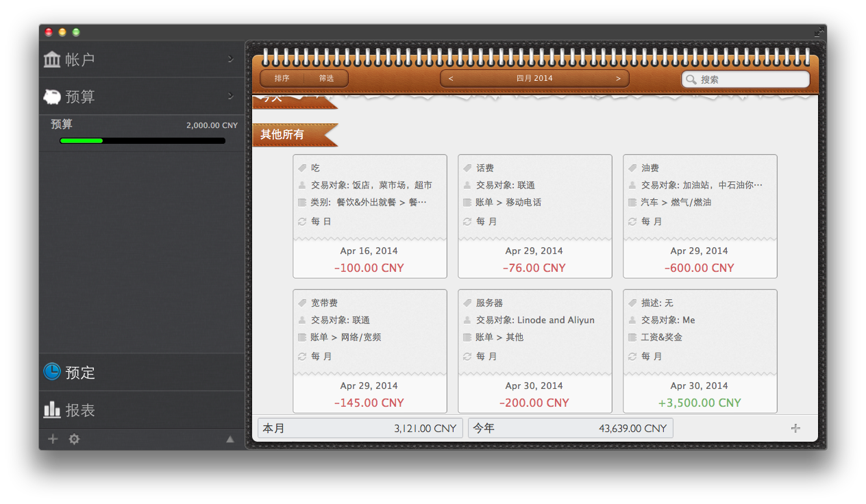
Task: Click the 排序 sort button
Action: 282,79
